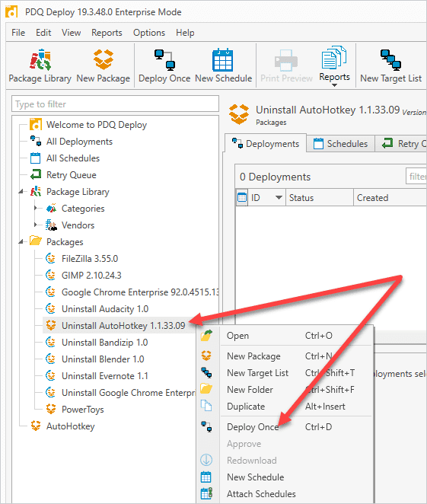Select Welcome to PDQ Deploy tree item
This screenshot has height=504, width=427.
(97, 125)
